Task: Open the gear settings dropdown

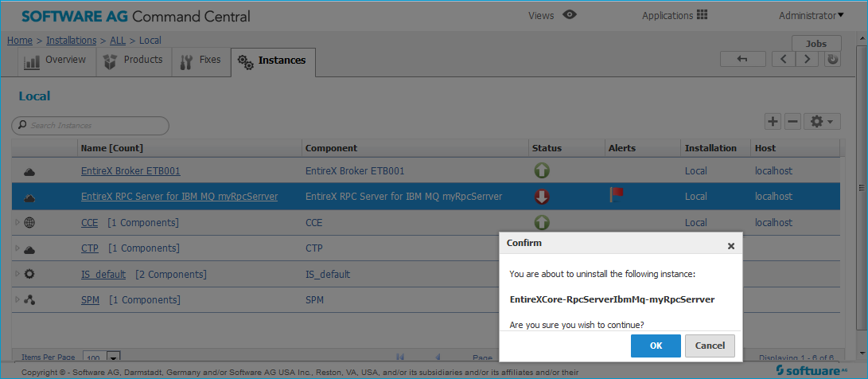Action: coord(822,121)
